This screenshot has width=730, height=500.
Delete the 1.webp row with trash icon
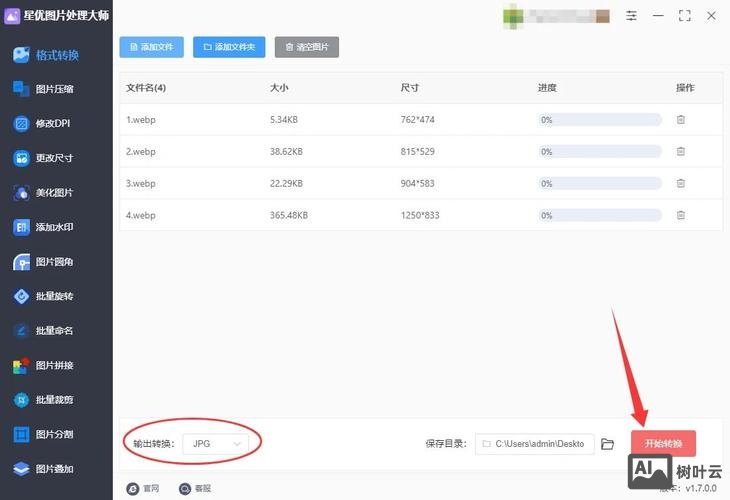[x=681, y=120]
